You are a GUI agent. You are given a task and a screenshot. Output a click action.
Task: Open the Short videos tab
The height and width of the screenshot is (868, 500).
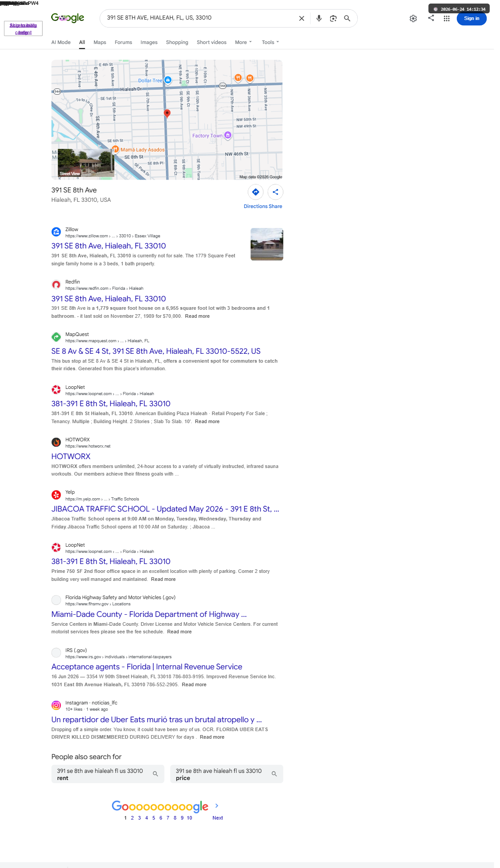click(x=212, y=42)
